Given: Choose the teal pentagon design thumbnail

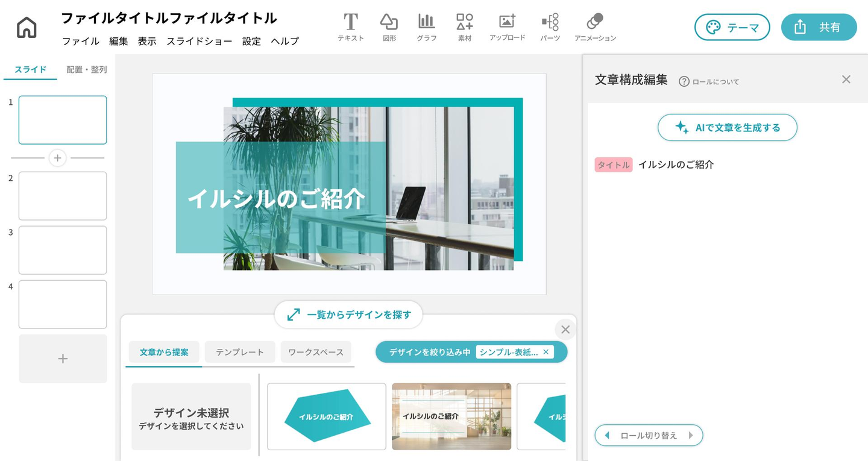Looking at the screenshot, I should pos(327,416).
